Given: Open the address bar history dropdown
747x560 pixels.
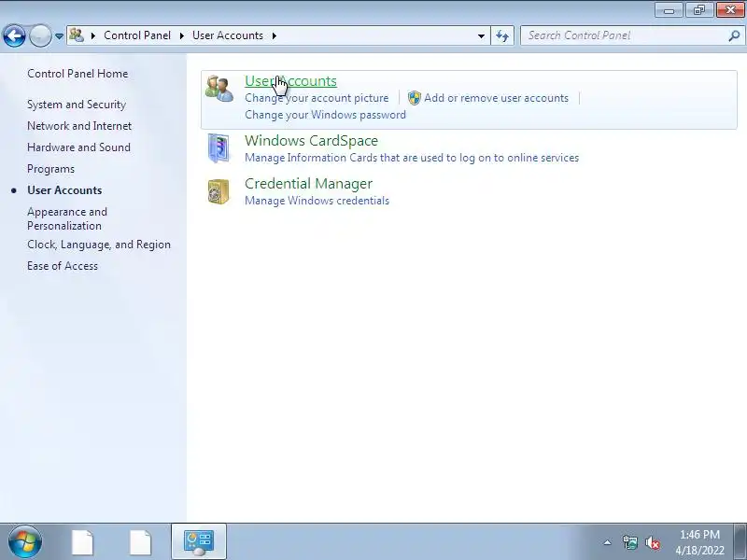Looking at the screenshot, I should pyautogui.click(x=481, y=35).
